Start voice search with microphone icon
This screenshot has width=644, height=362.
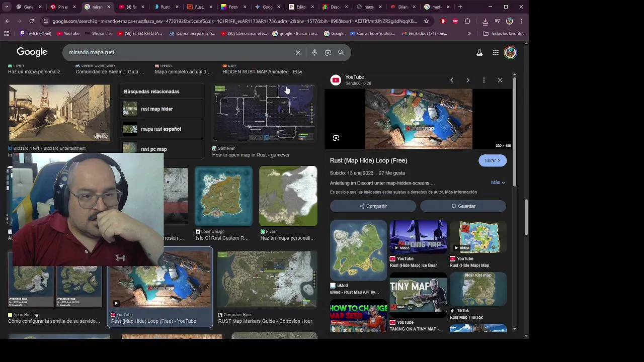pos(314,52)
